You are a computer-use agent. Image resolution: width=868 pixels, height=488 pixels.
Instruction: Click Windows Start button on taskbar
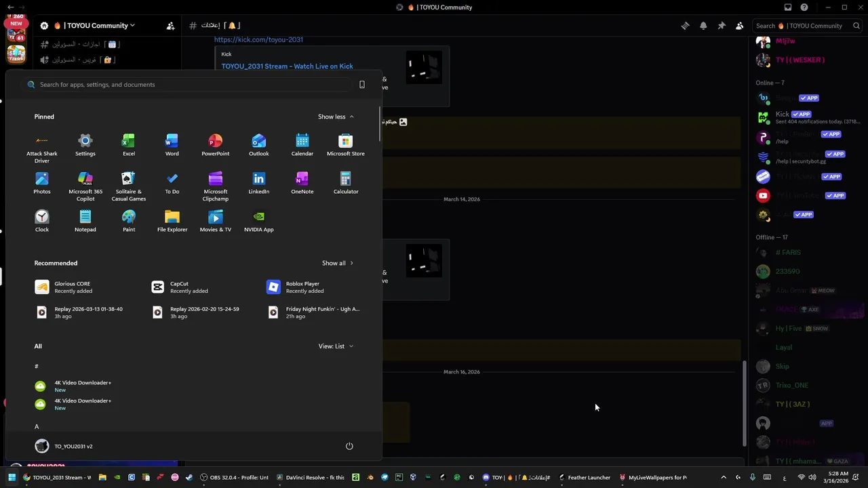tap(12, 478)
